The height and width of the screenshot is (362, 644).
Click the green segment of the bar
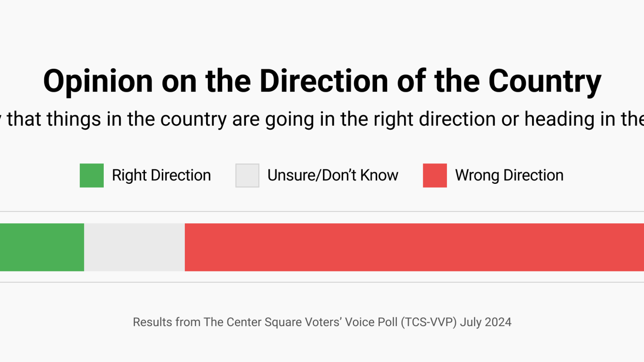click(x=42, y=248)
